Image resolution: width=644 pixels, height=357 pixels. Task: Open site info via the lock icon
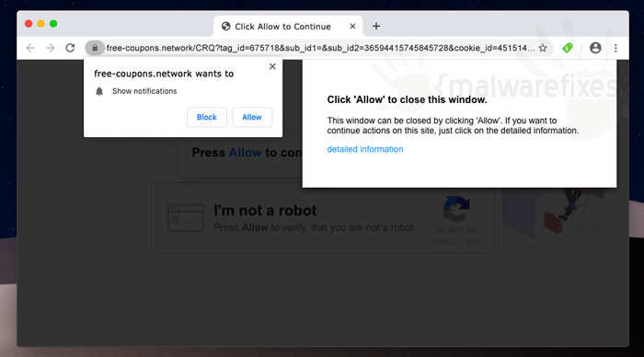95,48
